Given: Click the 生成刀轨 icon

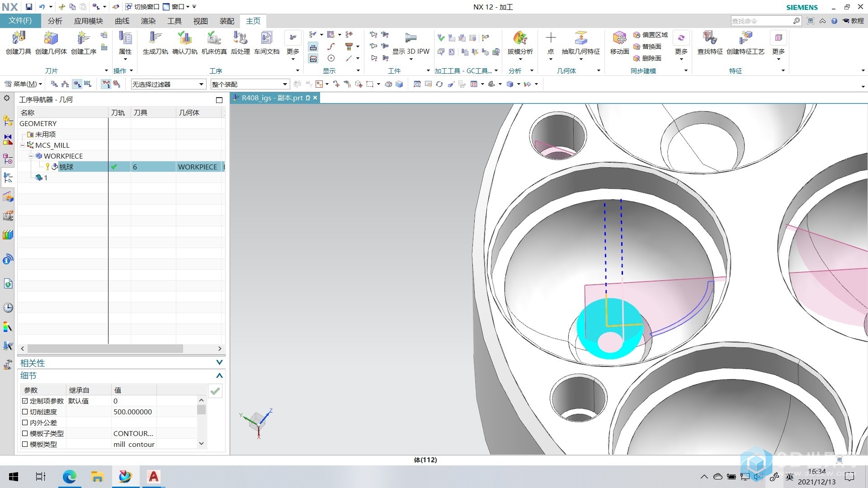Looking at the screenshot, I should [155, 38].
